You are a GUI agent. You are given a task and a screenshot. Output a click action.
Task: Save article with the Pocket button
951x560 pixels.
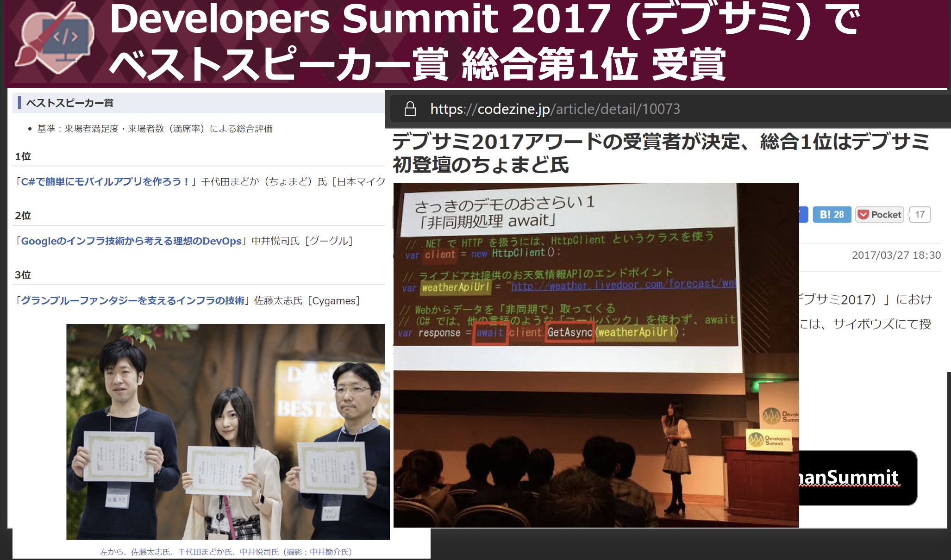pyautogui.click(x=879, y=215)
